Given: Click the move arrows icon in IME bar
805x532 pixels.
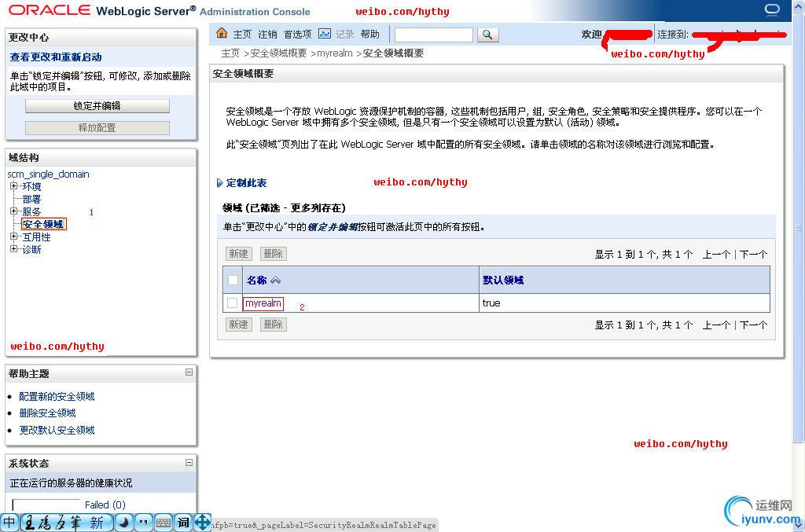Looking at the screenshot, I should (202, 523).
